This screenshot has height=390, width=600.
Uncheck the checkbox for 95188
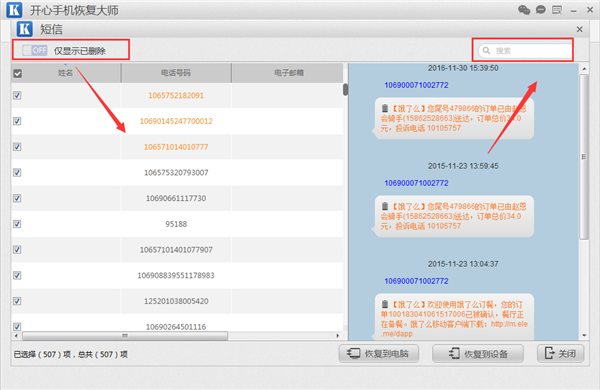[x=17, y=224]
